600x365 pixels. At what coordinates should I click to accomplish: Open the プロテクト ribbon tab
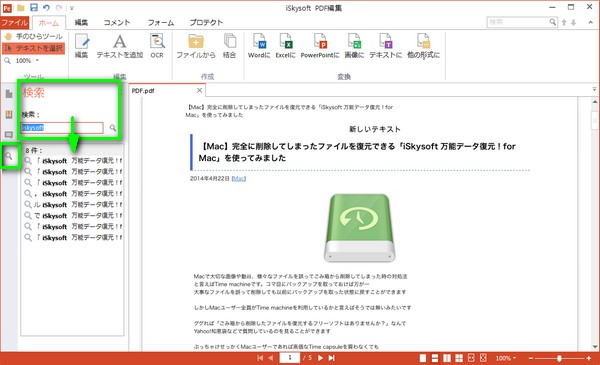[206, 23]
